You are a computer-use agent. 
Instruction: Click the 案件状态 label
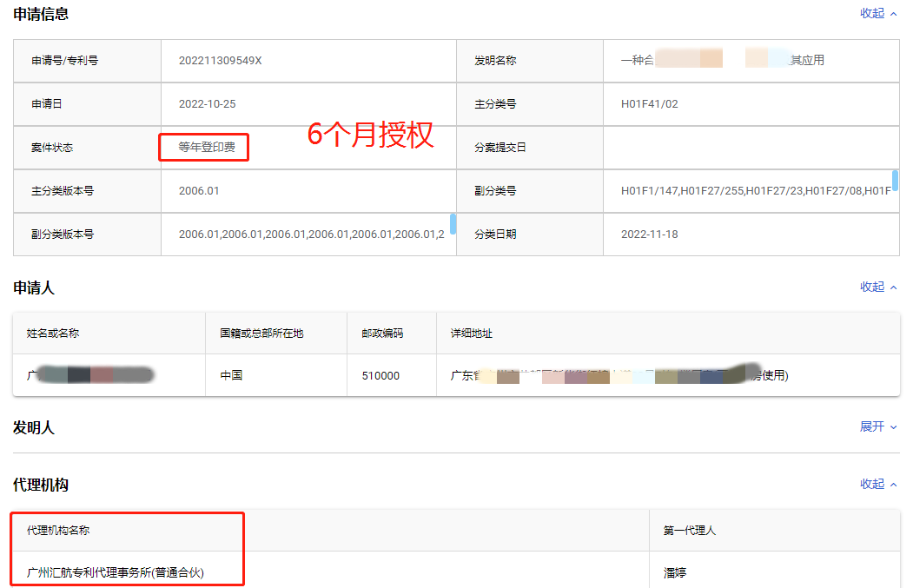(x=52, y=148)
